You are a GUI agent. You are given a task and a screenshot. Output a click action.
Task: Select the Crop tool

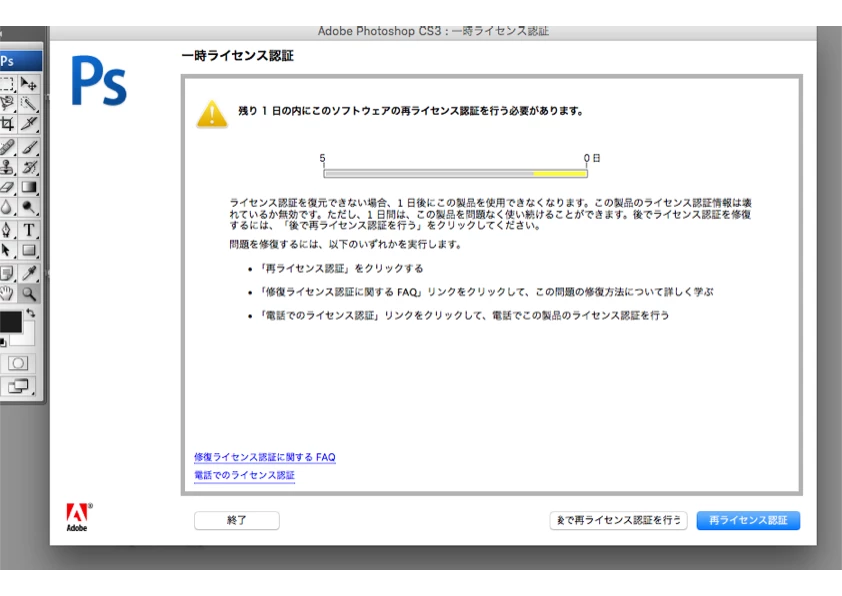7,123
